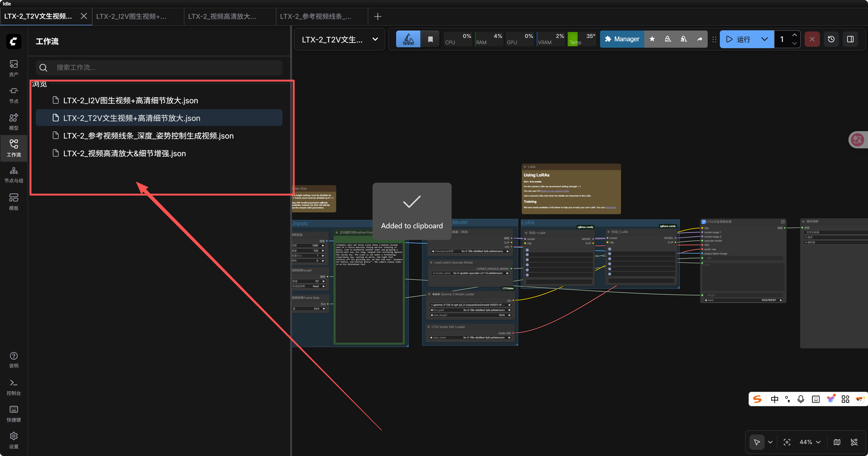Click the queue history clock icon
Viewport: 868px width, 456px height.
tap(831, 39)
